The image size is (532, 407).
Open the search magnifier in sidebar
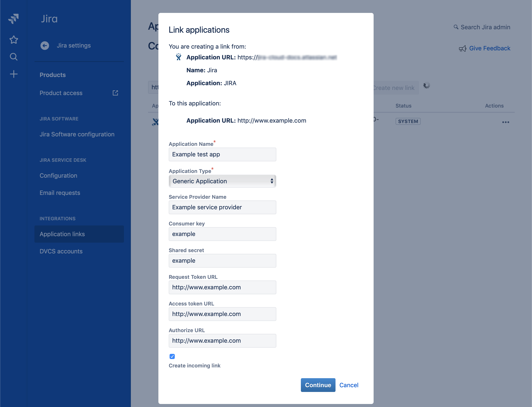tap(14, 57)
